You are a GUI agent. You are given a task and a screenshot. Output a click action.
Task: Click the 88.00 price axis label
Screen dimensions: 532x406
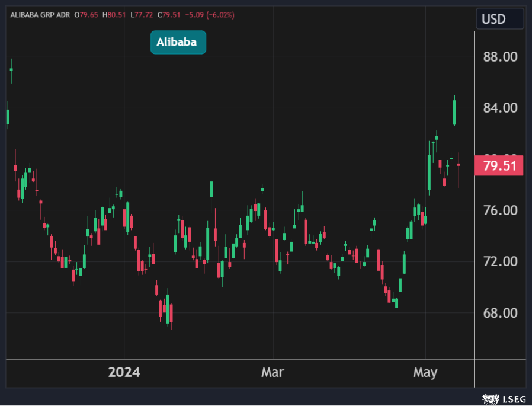(501, 57)
